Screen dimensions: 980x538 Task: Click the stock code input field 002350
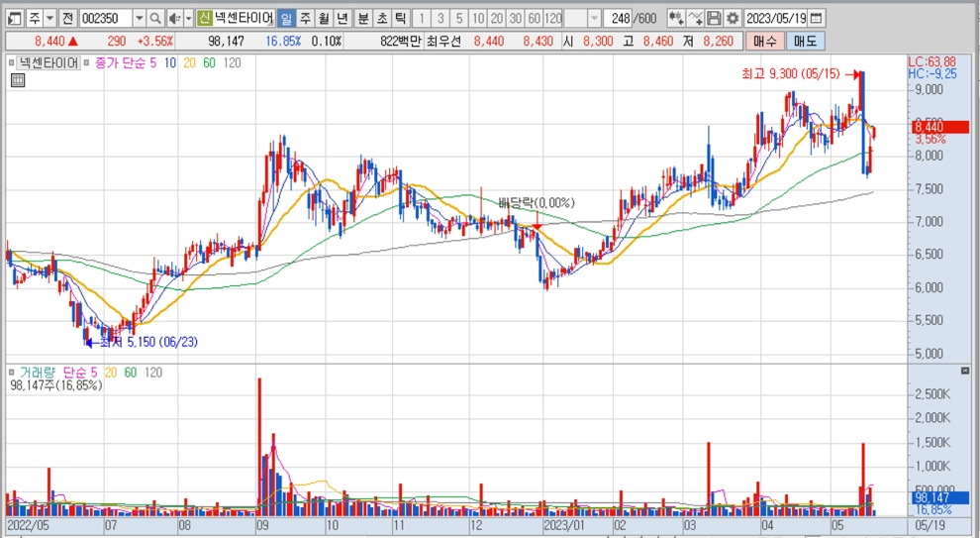(x=104, y=18)
